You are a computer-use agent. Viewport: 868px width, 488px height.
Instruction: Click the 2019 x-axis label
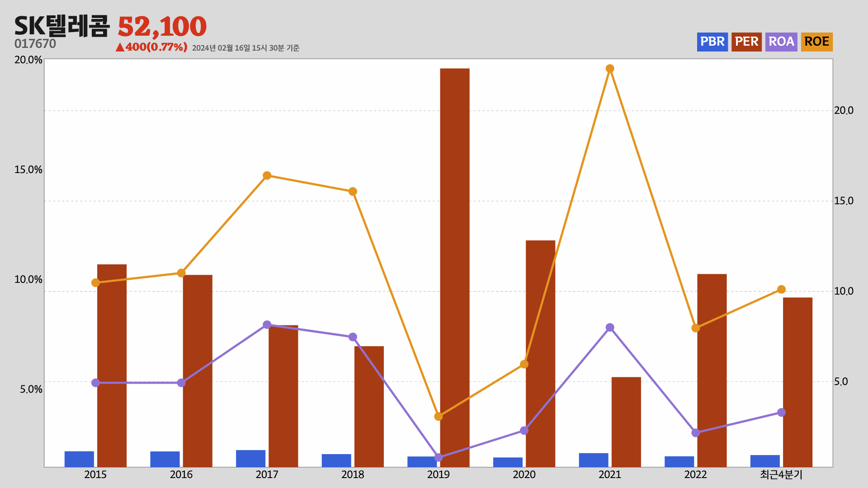point(439,475)
